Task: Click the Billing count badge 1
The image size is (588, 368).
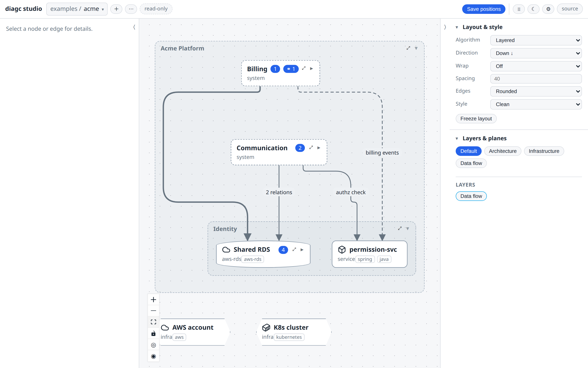Action: (275, 69)
